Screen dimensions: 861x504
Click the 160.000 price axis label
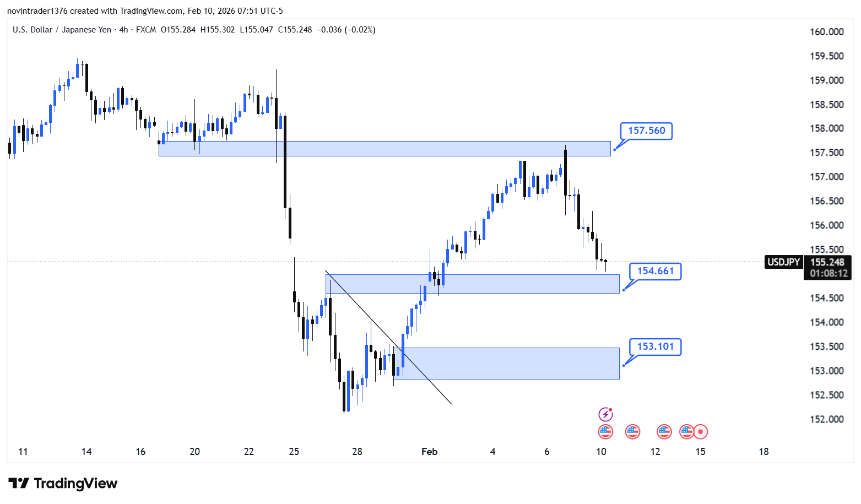pos(826,32)
